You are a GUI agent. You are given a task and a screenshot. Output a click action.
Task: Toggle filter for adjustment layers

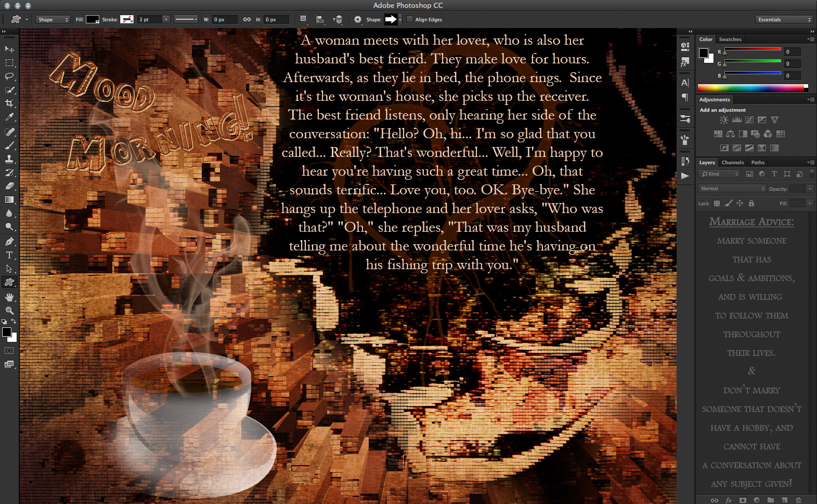[762, 174]
